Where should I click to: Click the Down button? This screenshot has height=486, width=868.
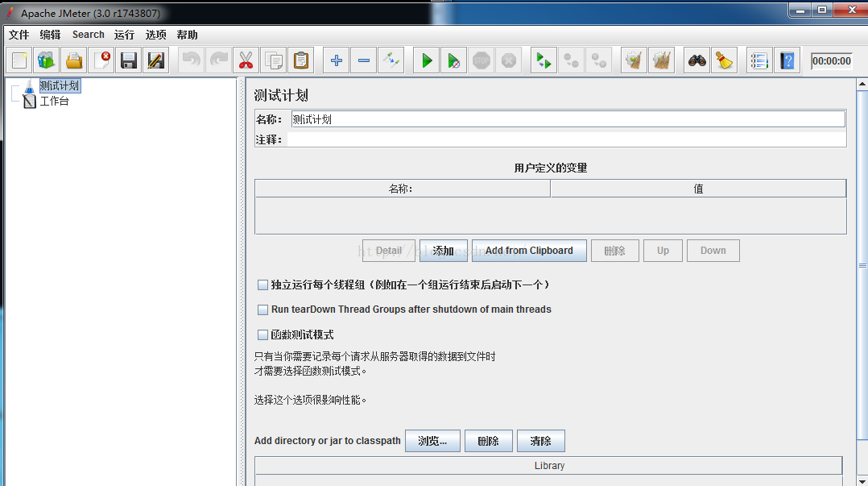click(x=713, y=251)
